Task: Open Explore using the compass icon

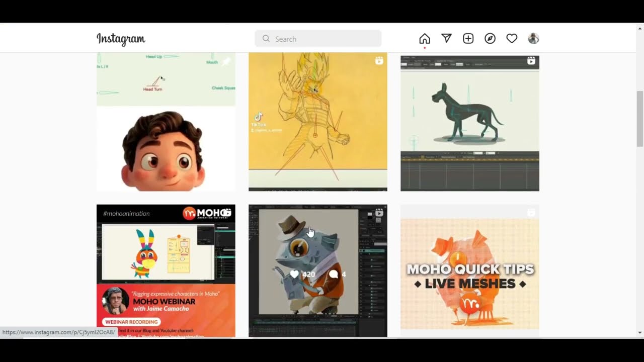Action: (490, 39)
